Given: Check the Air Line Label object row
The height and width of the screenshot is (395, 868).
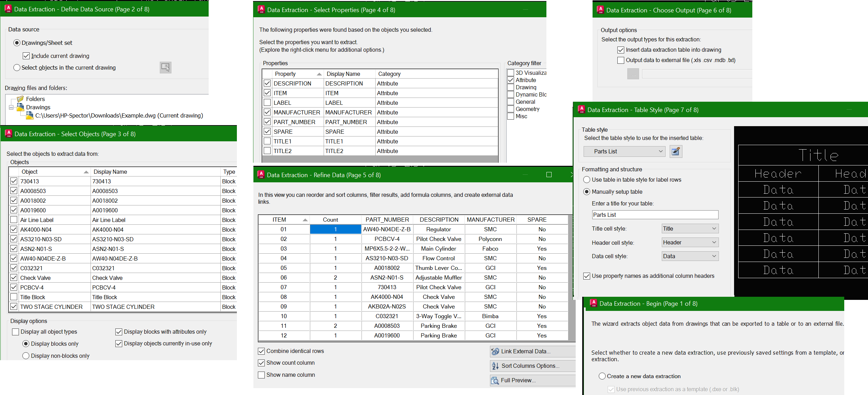Looking at the screenshot, I should coord(14,220).
